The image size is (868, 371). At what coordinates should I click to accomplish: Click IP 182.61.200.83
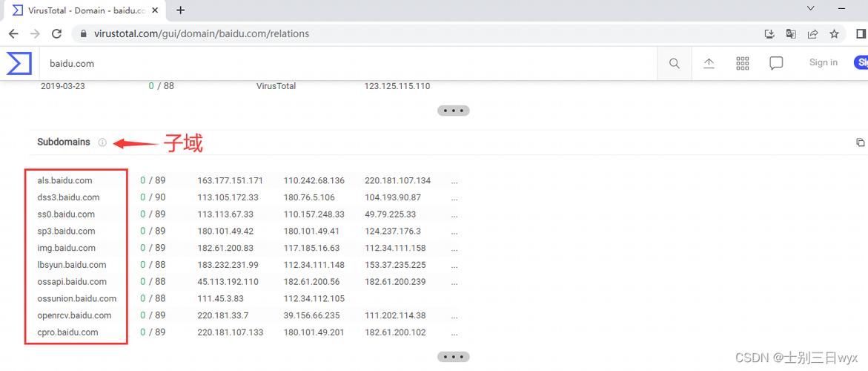pyautogui.click(x=226, y=248)
